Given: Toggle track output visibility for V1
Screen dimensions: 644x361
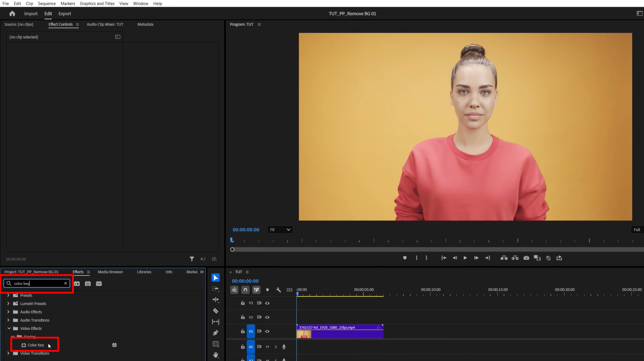Looking at the screenshot, I should coord(267,331).
